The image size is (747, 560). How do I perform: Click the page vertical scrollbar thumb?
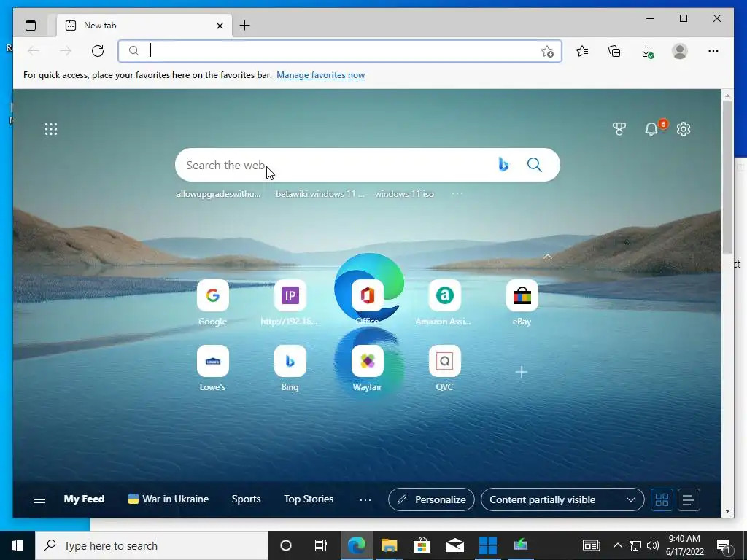tap(727, 177)
